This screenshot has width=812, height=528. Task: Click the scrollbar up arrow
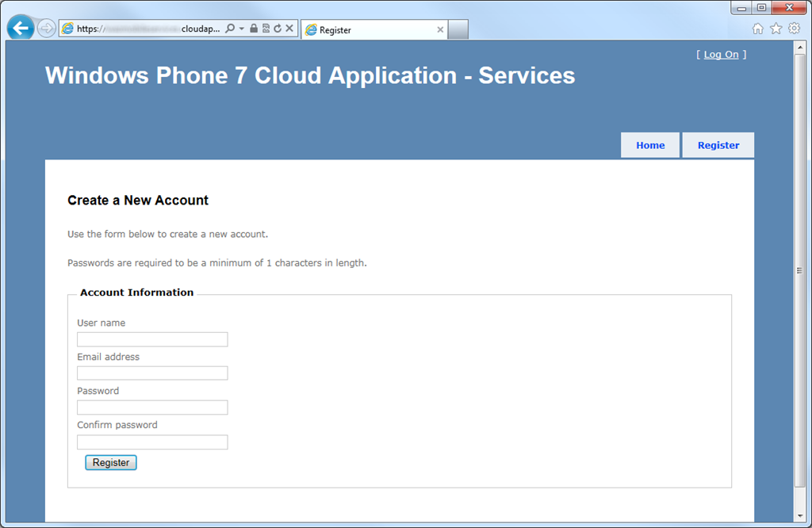tap(800, 48)
